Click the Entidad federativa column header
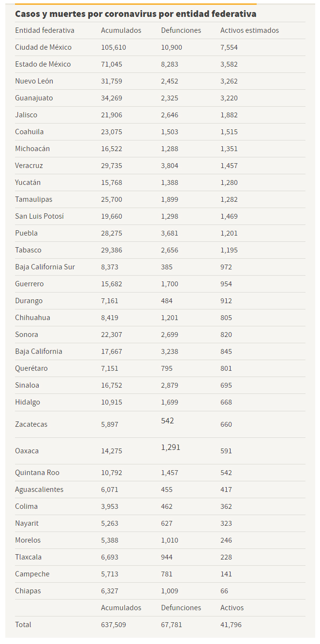This screenshot has height=644, width=320. click(x=44, y=30)
